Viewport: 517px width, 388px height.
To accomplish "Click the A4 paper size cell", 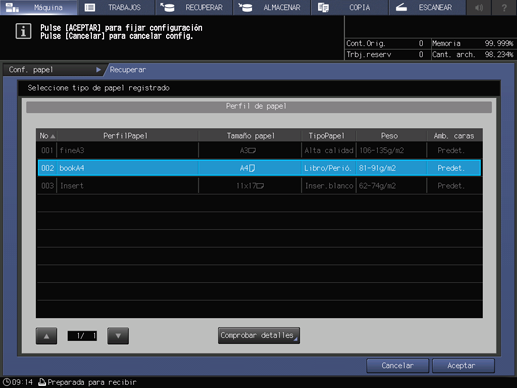I will (250, 168).
